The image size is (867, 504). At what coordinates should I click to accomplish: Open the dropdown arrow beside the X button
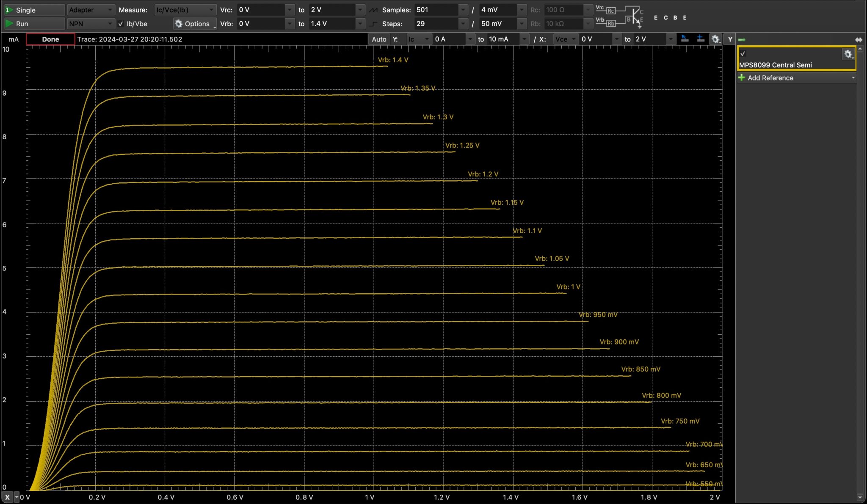(x=17, y=497)
